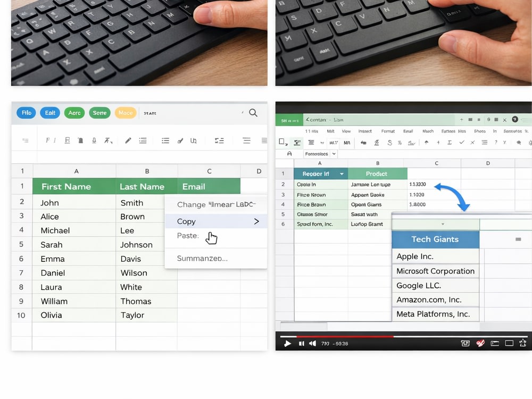532x399 pixels.
Task: Click the percent format icon in right toolbar
Action: (400, 143)
